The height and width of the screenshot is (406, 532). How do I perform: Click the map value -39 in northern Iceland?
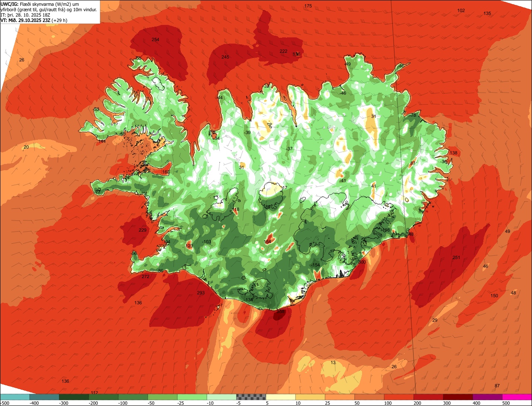247,132
